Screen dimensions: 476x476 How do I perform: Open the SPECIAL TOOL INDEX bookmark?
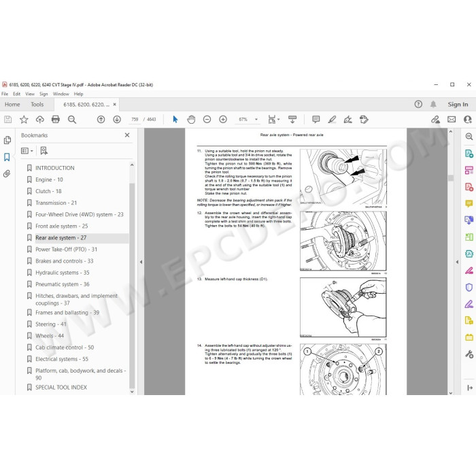click(x=61, y=388)
